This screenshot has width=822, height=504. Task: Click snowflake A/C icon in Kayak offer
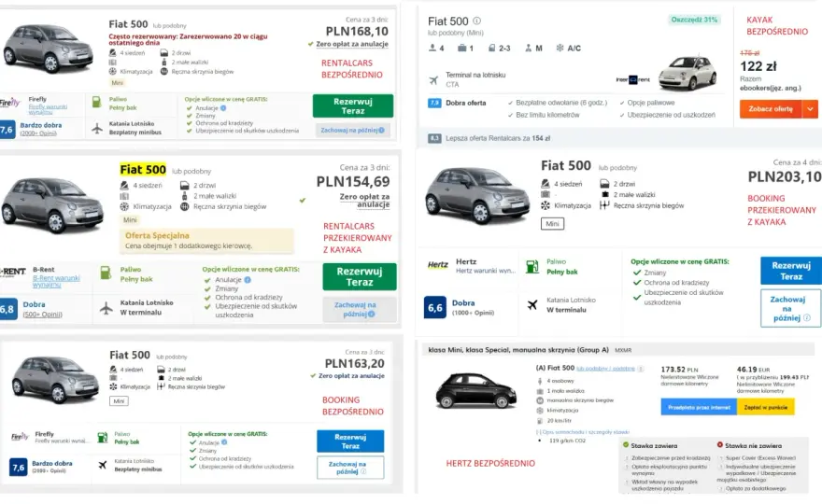click(x=560, y=48)
